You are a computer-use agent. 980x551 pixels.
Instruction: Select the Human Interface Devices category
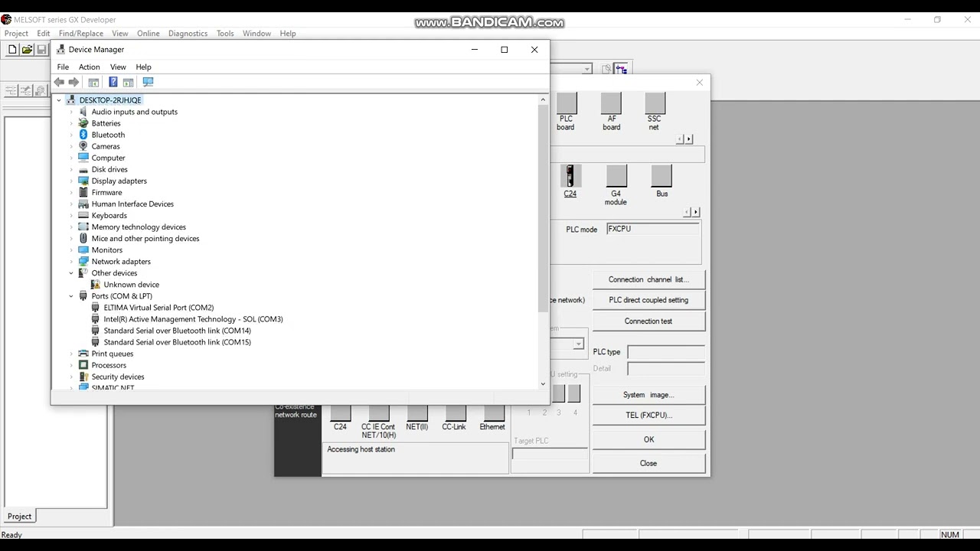click(132, 204)
